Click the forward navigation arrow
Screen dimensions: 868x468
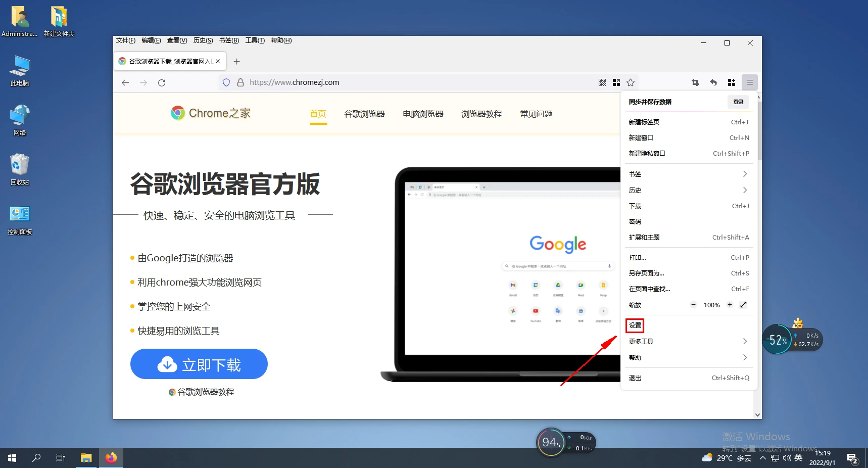(143, 82)
